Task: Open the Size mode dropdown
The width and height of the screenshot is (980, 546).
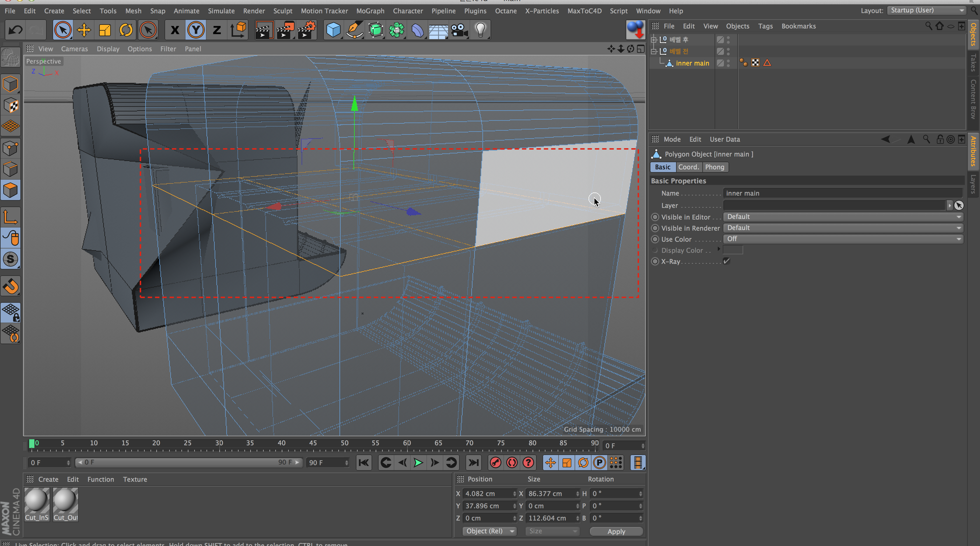Action: click(552, 531)
